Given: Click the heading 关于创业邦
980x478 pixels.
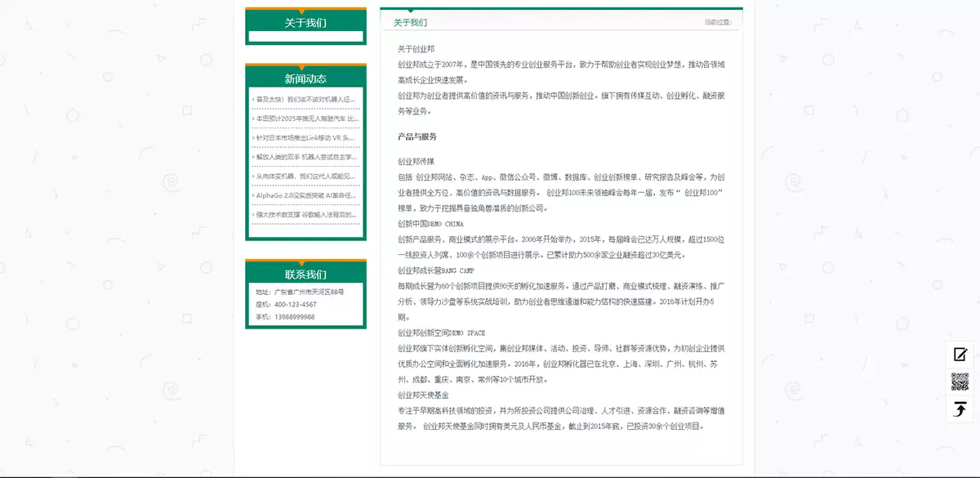Looking at the screenshot, I should (416, 49).
